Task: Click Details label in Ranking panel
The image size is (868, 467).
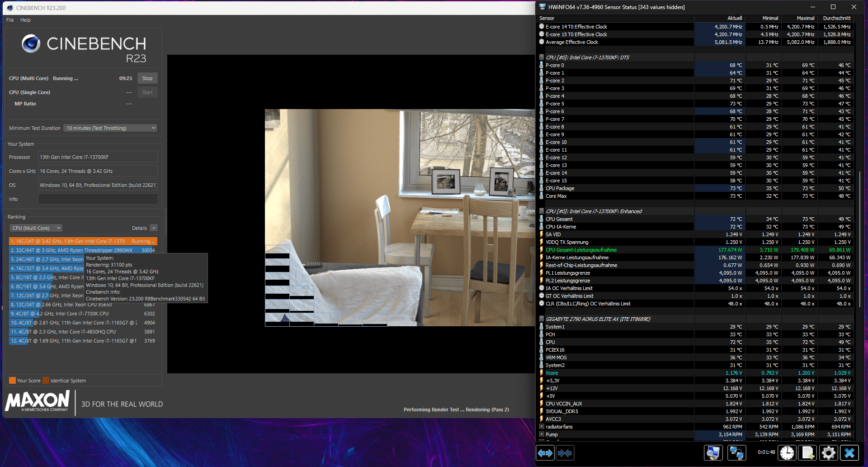Action: point(139,228)
